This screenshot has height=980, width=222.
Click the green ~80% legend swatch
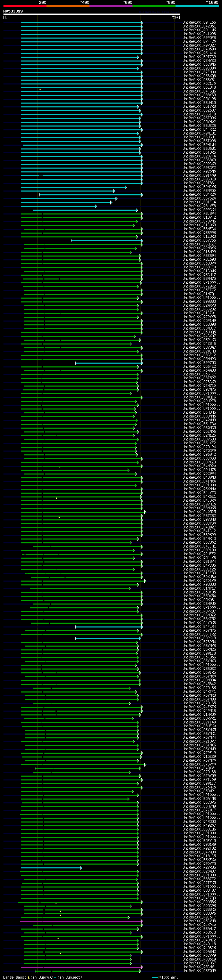click(154, 6)
